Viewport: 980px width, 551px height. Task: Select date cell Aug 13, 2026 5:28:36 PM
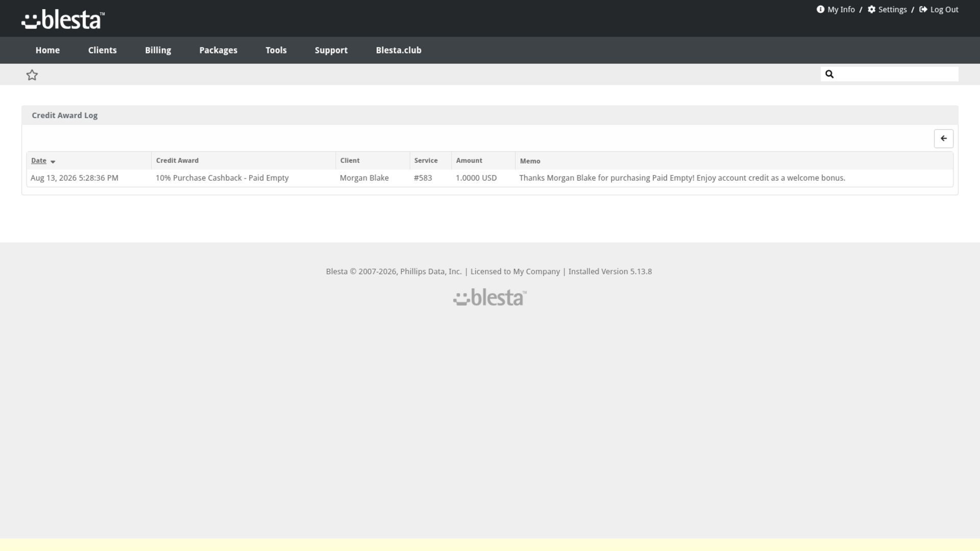click(x=75, y=178)
